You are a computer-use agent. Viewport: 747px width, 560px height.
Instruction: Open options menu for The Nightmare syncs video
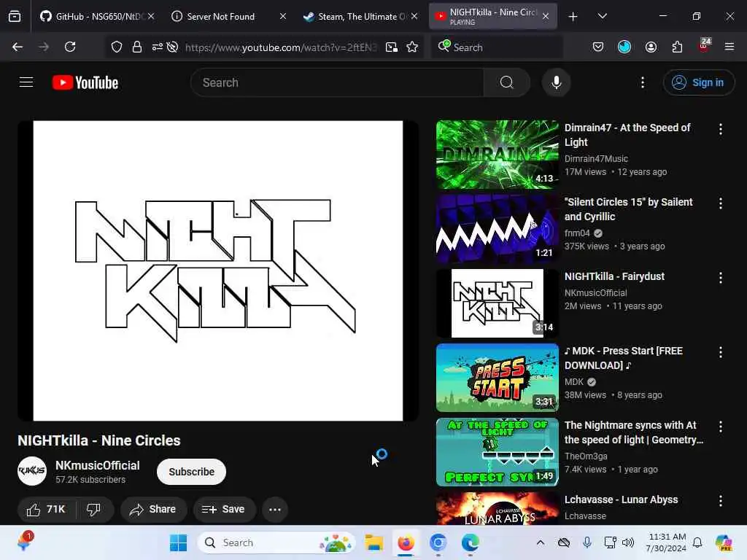tap(720, 427)
